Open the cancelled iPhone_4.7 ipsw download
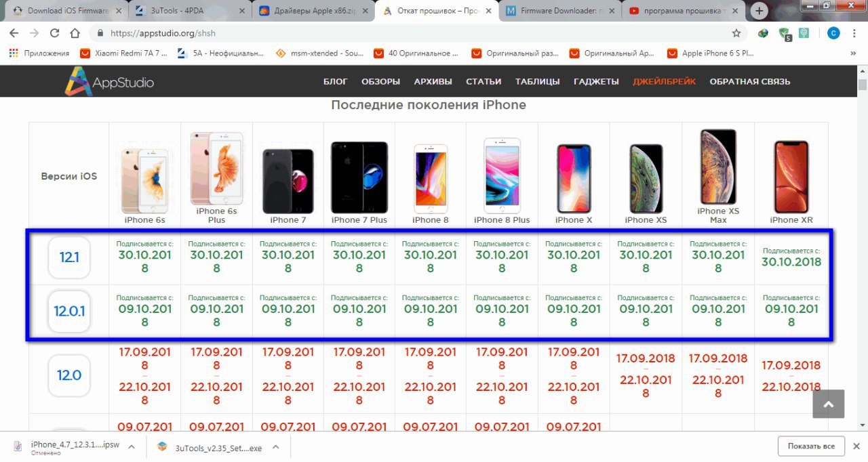This screenshot has height=462, width=868. [x=66, y=447]
